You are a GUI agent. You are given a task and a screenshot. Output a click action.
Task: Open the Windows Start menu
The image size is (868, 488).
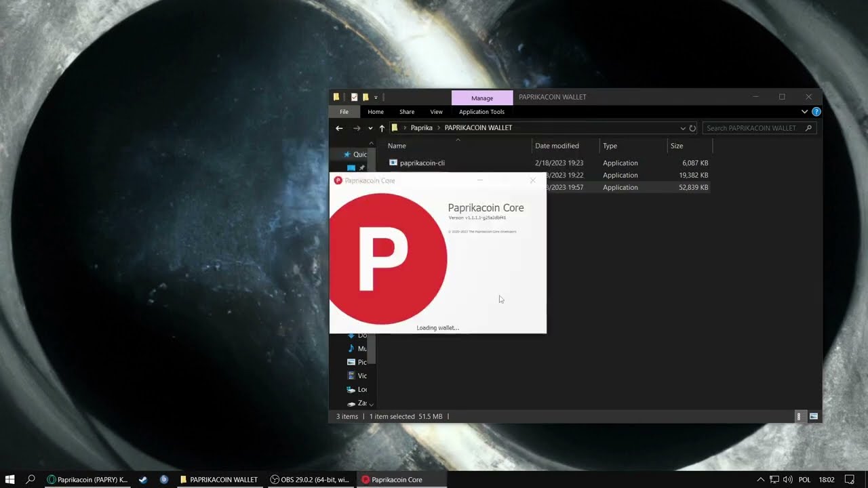click(x=10, y=479)
